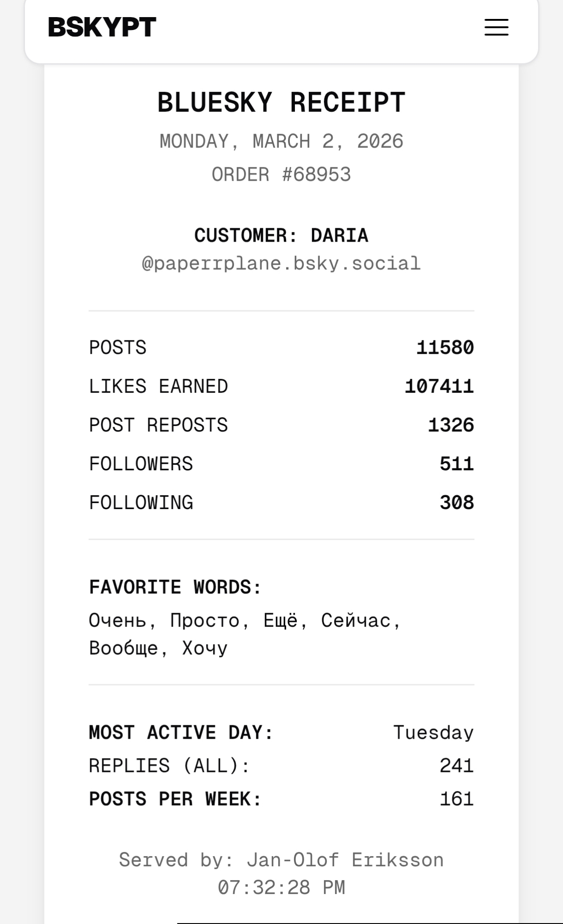The image size is (563, 924).
Task: Click the Served by Jan-Olof Eriksson line
Action: coord(281,860)
